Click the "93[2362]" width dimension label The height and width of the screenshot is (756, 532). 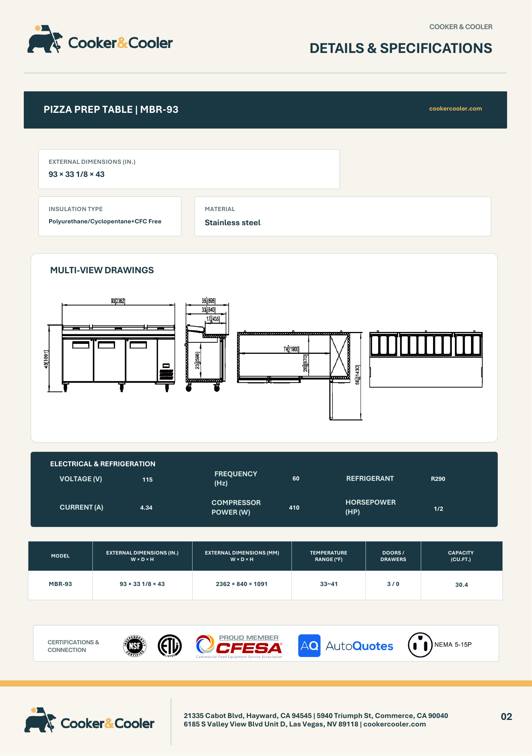[x=118, y=301]
